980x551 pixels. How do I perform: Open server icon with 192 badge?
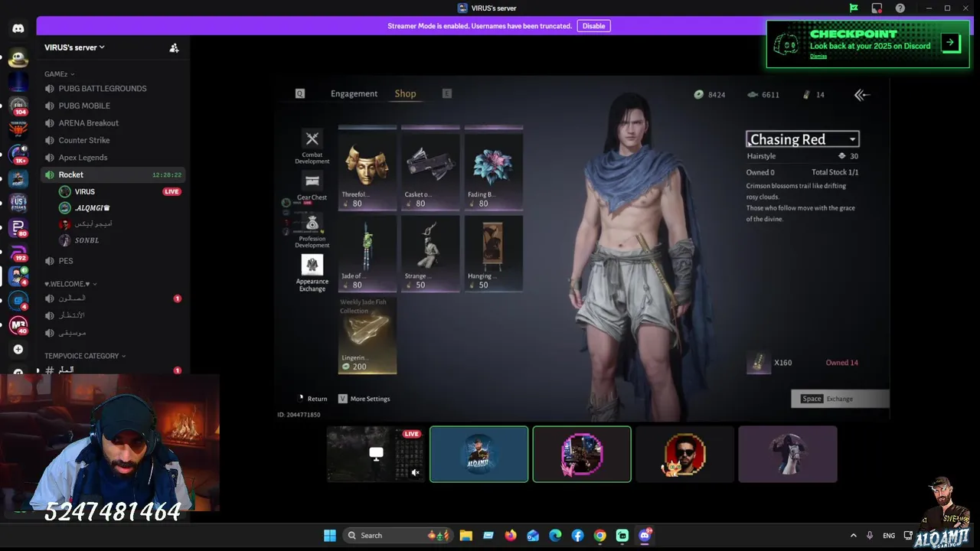18,252
